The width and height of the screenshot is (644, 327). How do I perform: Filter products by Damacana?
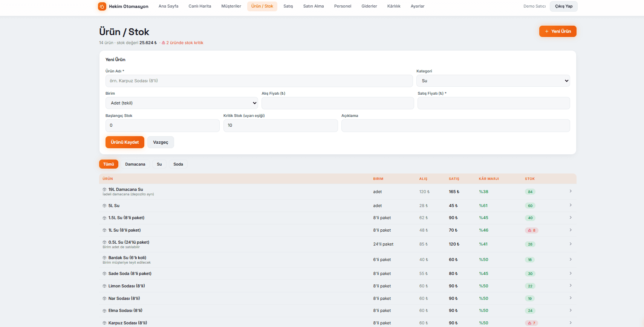(135, 164)
